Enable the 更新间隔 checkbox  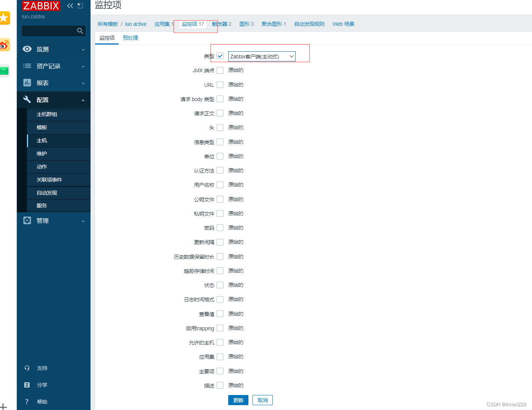[x=220, y=242]
